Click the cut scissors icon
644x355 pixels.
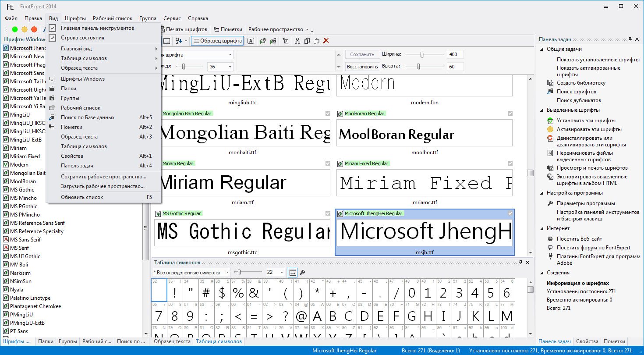(297, 41)
